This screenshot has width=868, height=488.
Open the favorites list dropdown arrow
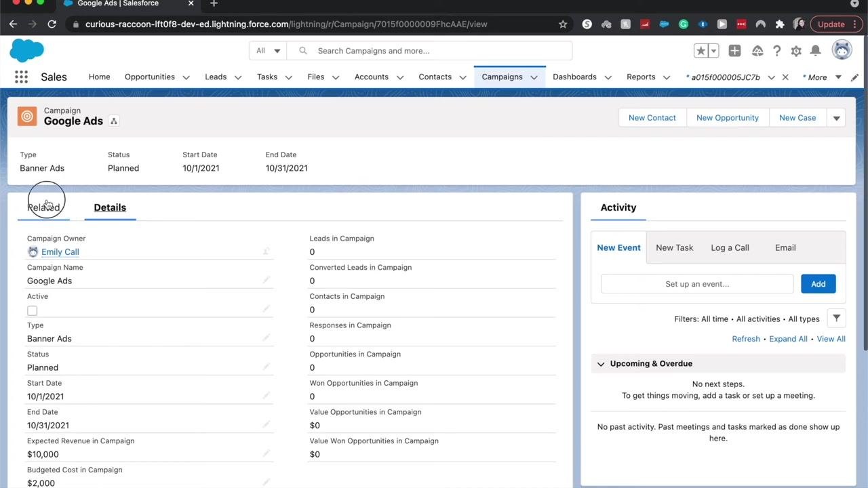pos(713,51)
